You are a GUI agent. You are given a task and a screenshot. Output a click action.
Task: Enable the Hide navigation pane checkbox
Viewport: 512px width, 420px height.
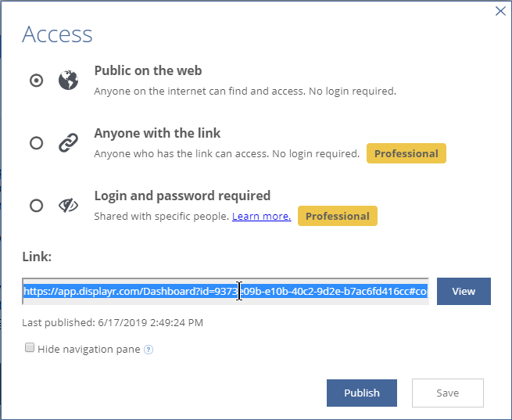pyautogui.click(x=30, y=348)
